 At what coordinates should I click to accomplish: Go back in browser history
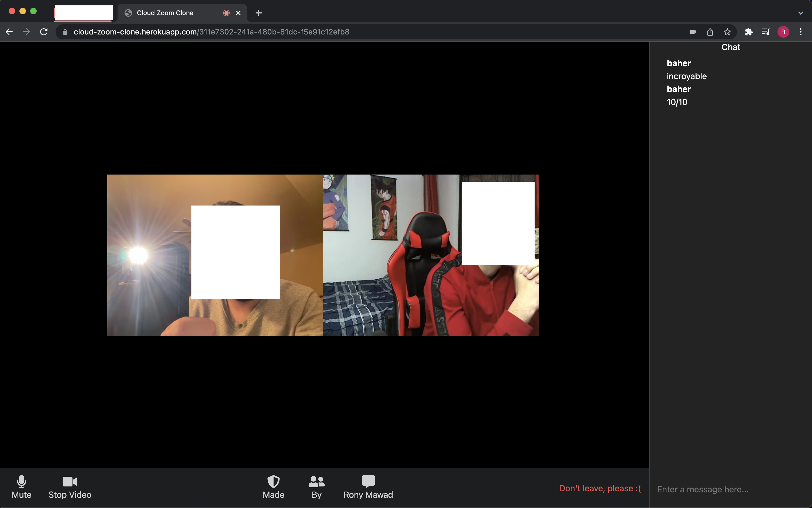(9, 32)
